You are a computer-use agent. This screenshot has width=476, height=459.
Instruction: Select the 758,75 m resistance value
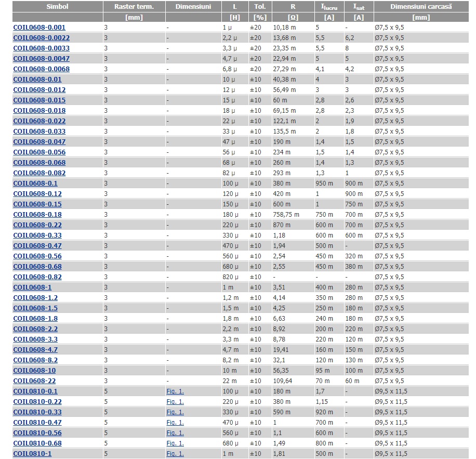click(286, 215)
